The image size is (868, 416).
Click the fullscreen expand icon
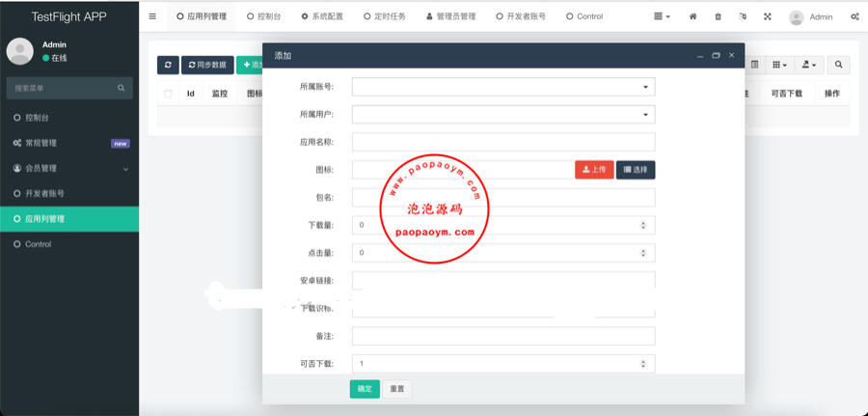click(x=768, y=16)
